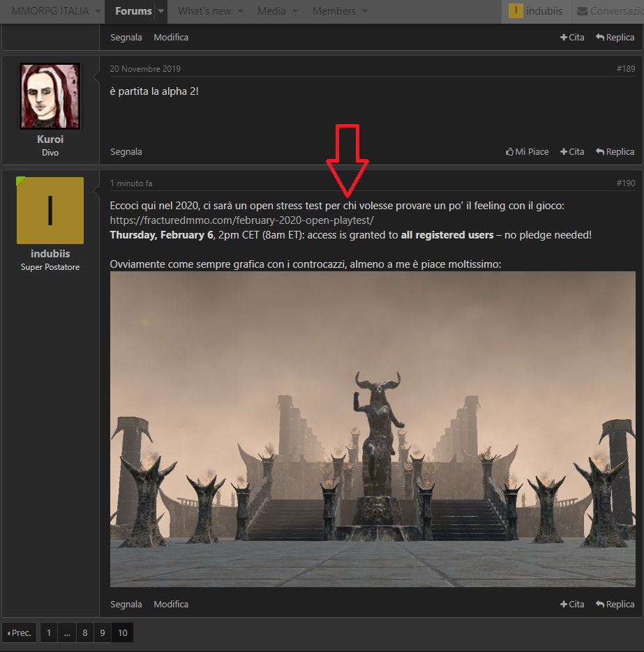Click the indubiis avatar icon in navbar
The image size is (644, 652).
tap(516, 11)
